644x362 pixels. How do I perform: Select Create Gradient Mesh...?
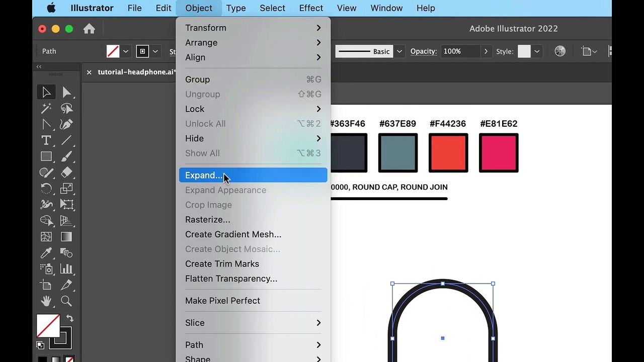(253, 234)
